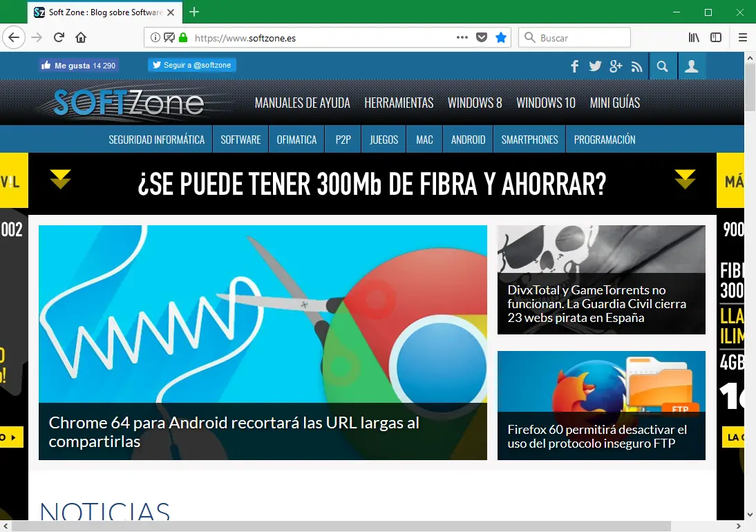Go back to the previous page
Viewport: 756px width, 532px height.
14,37
